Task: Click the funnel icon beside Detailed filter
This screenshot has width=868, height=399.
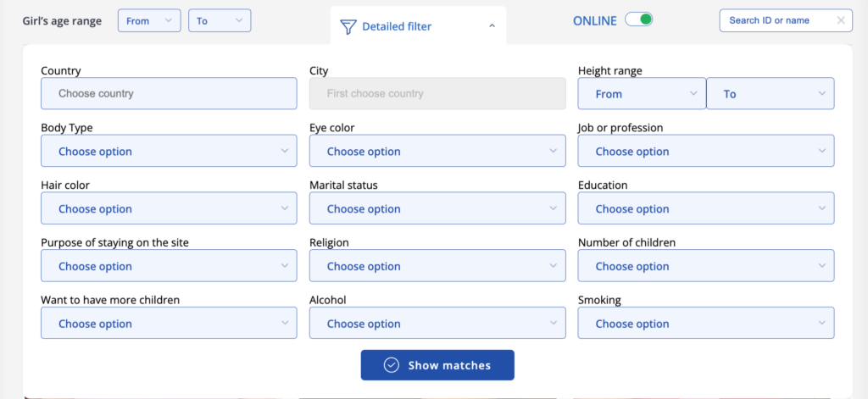Action: point(348,27)
